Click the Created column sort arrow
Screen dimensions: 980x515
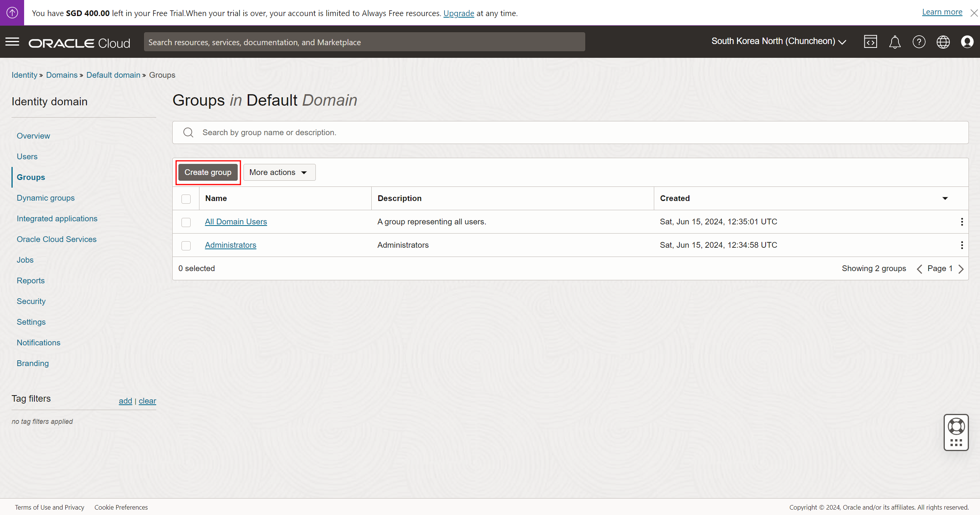click(945, 198)
